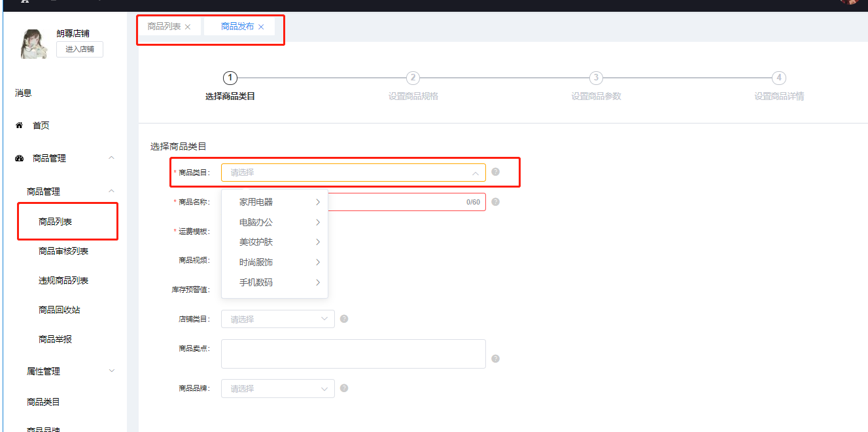Open 商品审核列表 in sidebar
Screen dimensions: 868x432
(x=63, y=251)
